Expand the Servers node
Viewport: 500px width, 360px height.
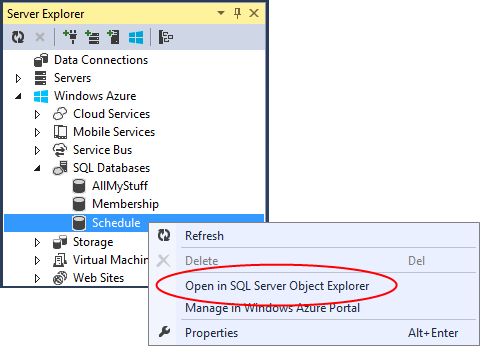click(x=19, y=78)
